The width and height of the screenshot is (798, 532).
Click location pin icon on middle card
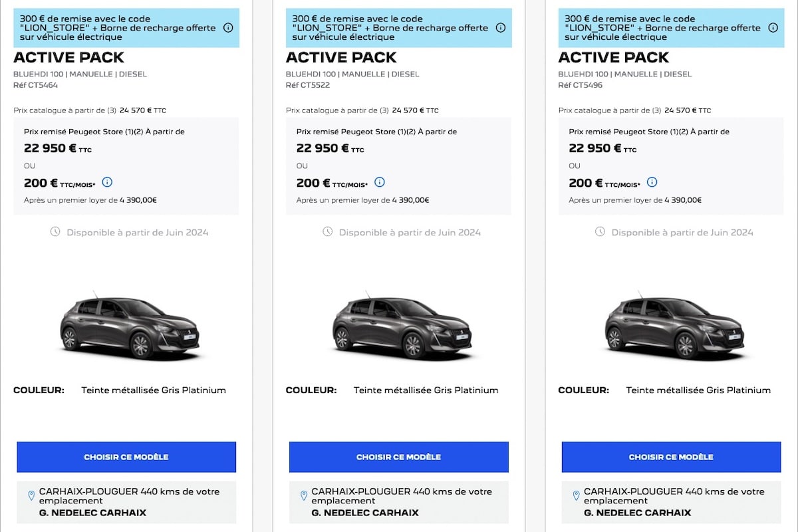pyautogui.click(x=304, y=496)
